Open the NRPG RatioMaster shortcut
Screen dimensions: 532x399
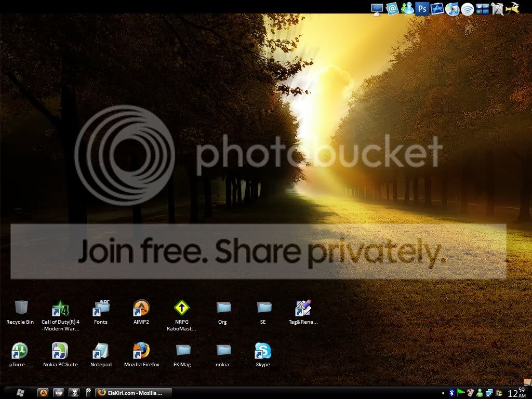181,315
